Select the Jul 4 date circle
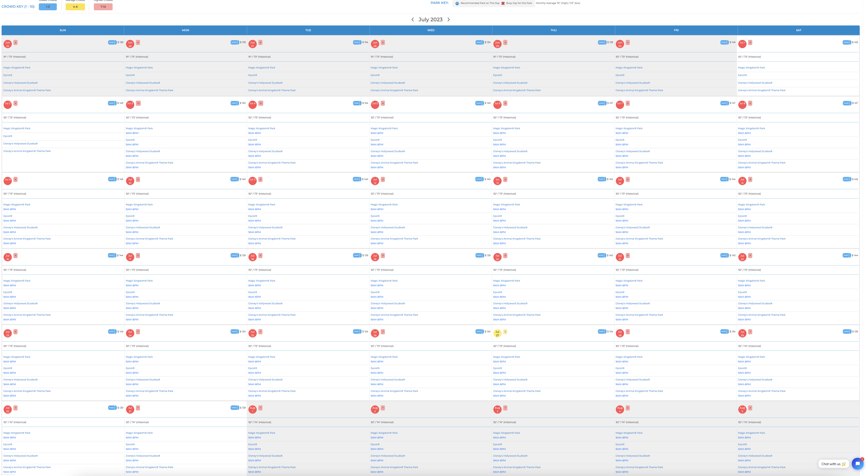 (252, 105)
